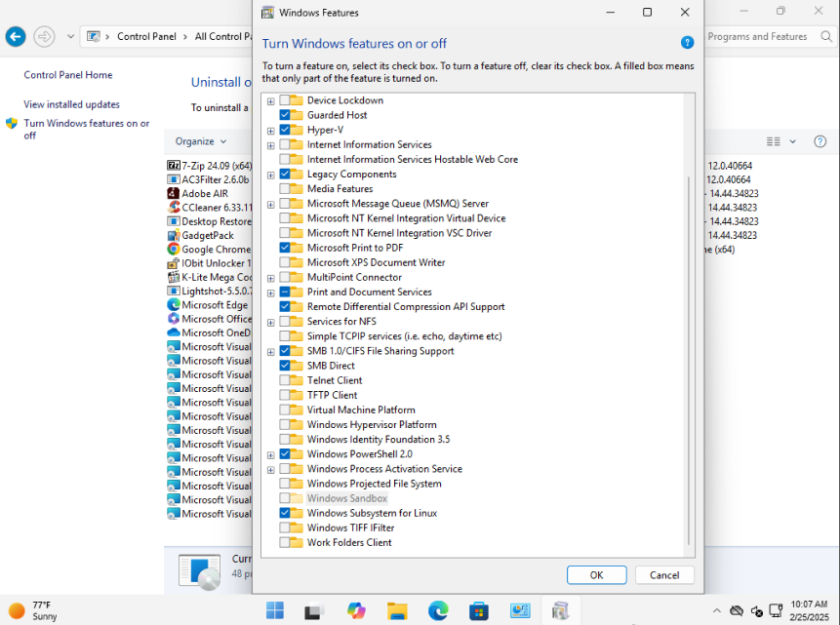Expand the Print and Document Services node
Image resolution: width=840 pixels, height=625 pixels.
271,293
